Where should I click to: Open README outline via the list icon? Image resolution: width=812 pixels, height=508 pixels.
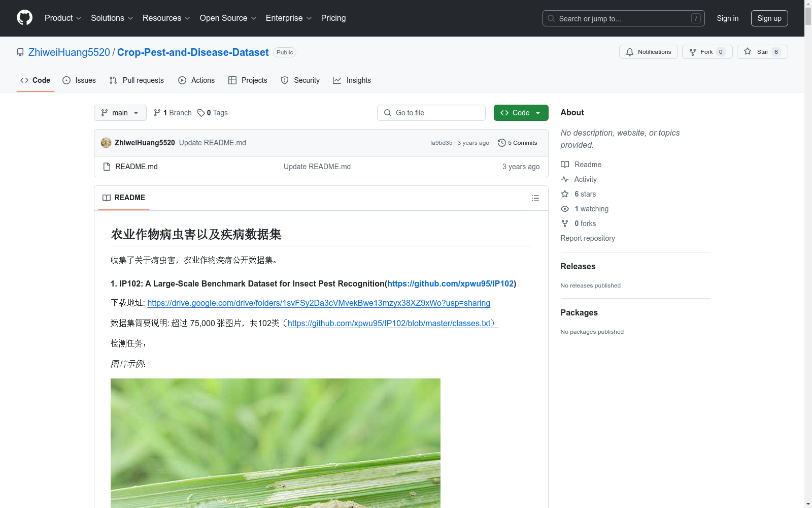click(535, 198)
